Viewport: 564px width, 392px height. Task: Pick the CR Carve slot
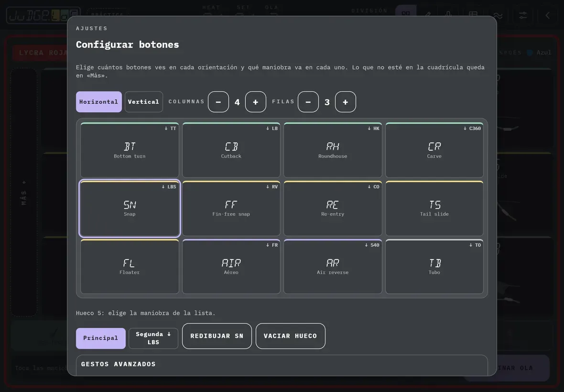(x=434, y=150)
